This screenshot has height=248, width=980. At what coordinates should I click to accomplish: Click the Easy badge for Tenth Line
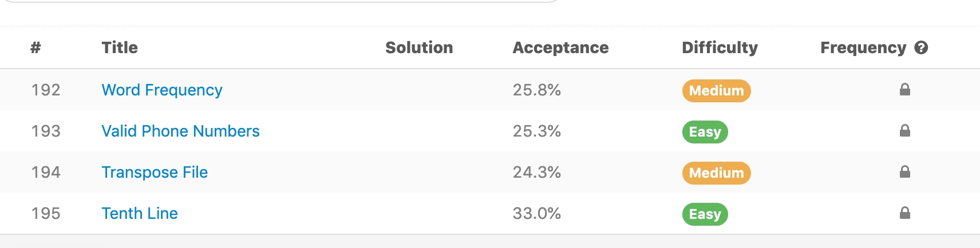click(x=705, y=214)
